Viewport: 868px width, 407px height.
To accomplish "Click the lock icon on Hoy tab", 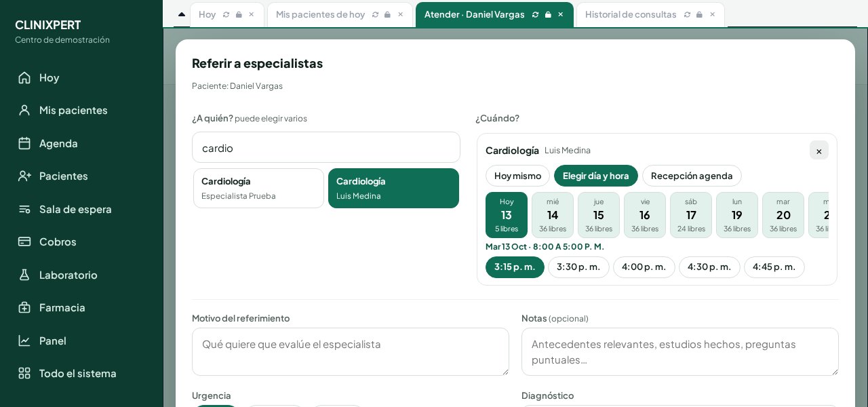I will click(239, 14).
